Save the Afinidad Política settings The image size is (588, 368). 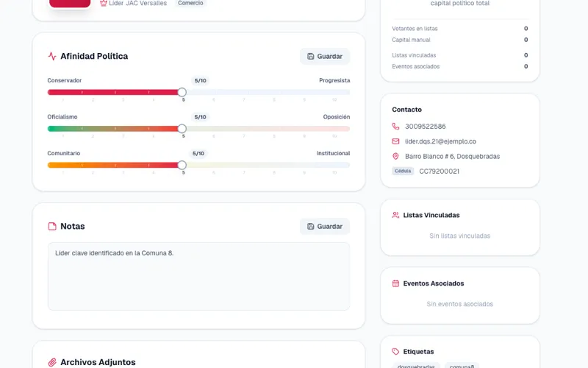tap(325, 57)
